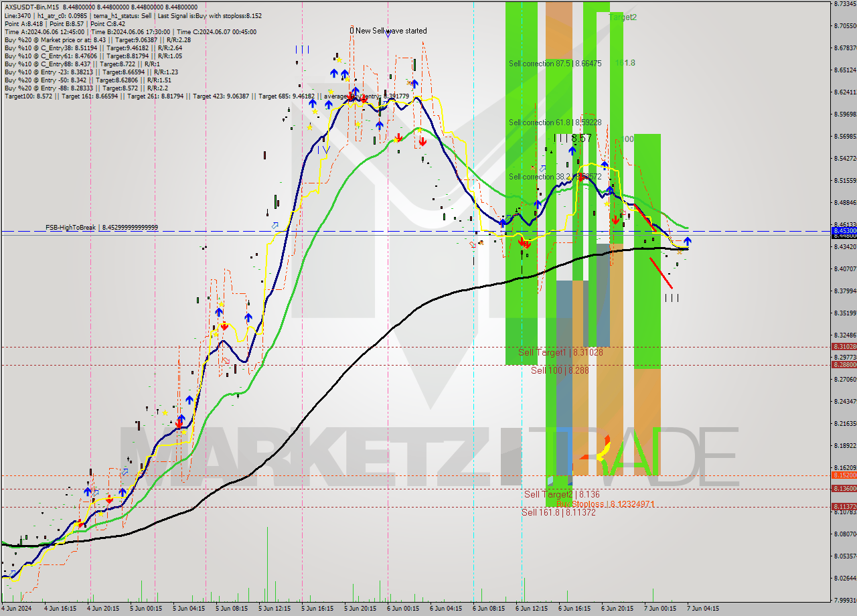Select the short red trend line near 7 Jun 00:15
The width and height of the screenshot is (857, 616).
tap(661, 273)
